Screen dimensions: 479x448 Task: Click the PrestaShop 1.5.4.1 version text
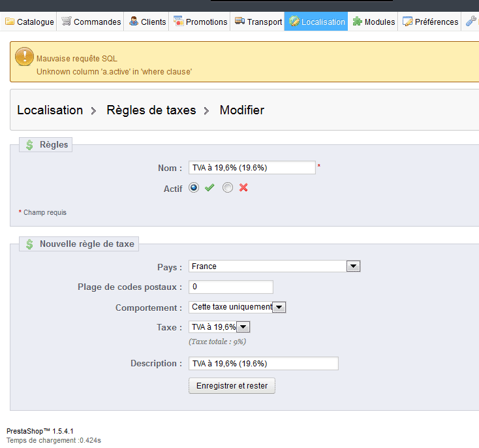40,431
